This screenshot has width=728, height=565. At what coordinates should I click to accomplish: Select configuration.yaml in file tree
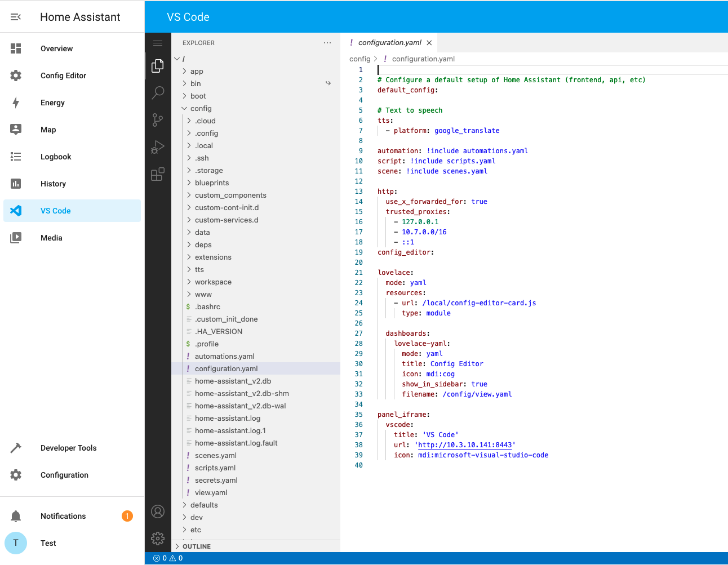pyautogui.click(x=256, y=368)
